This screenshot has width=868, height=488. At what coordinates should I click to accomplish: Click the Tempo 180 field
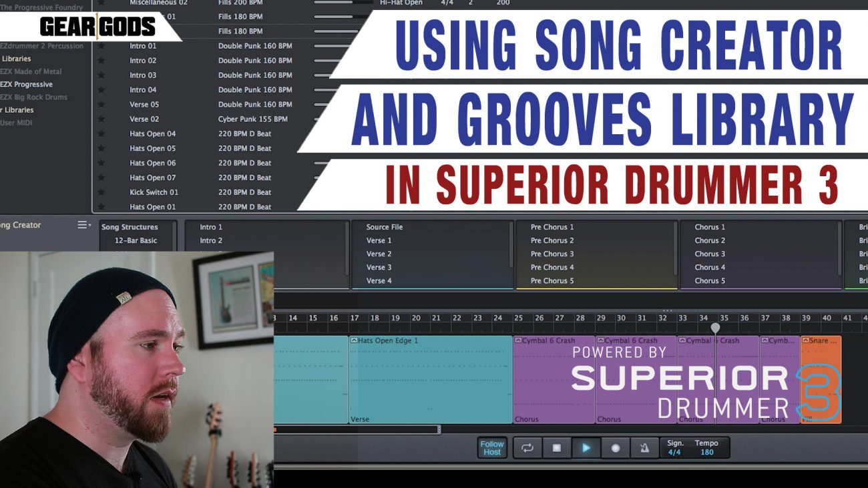pos(706,448)
